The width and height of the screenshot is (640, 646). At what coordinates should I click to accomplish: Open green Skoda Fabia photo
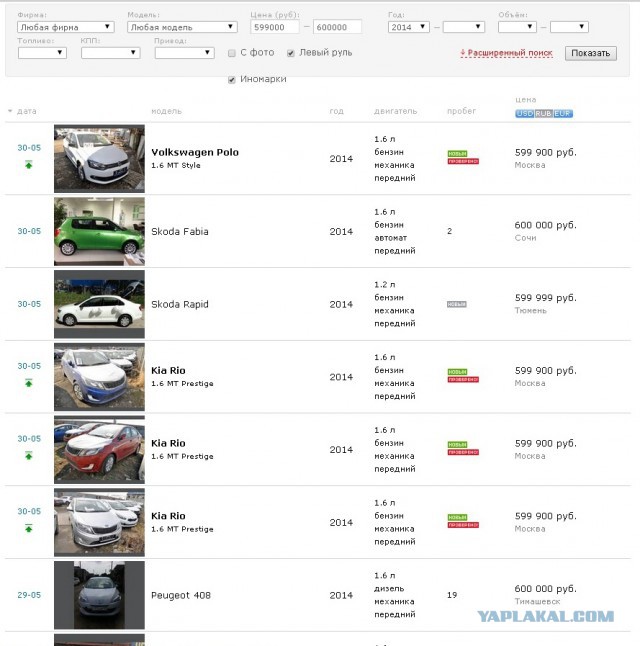[99, 231]
